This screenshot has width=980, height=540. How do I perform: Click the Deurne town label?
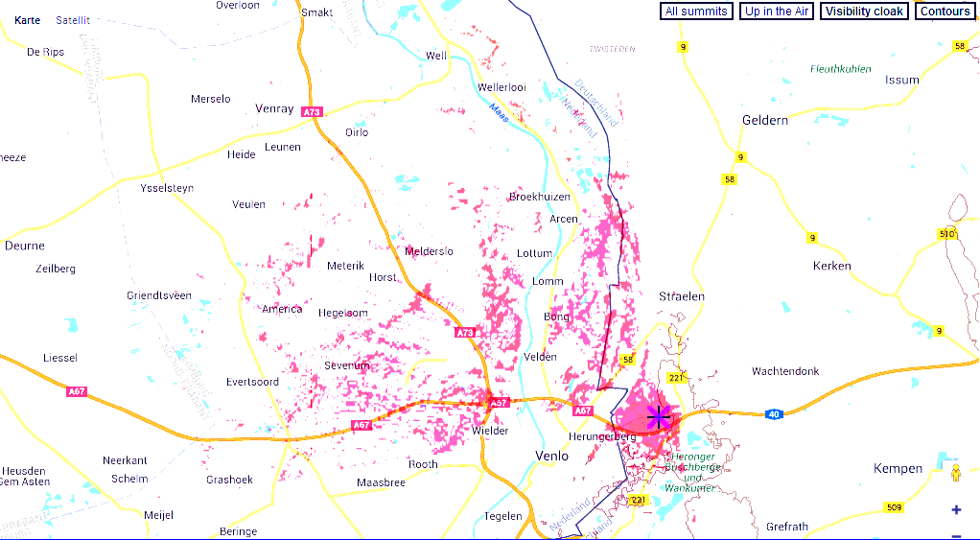point(25,246)
